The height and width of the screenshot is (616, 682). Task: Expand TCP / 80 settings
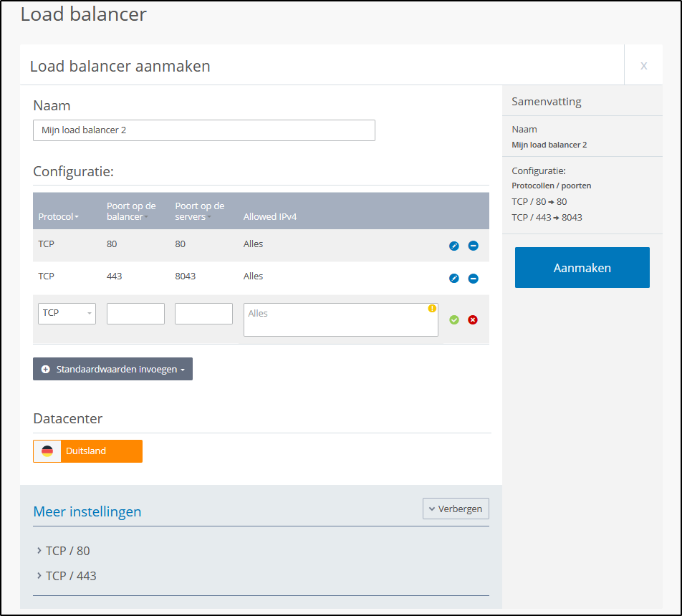67,551
